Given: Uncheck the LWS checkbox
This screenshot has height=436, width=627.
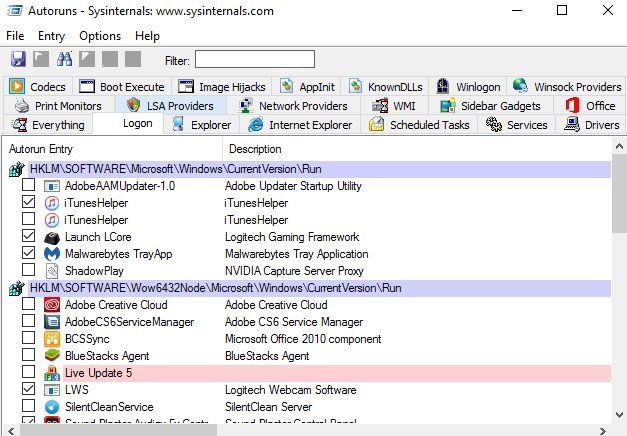Looking at the screenshot, I should point(28,388).
